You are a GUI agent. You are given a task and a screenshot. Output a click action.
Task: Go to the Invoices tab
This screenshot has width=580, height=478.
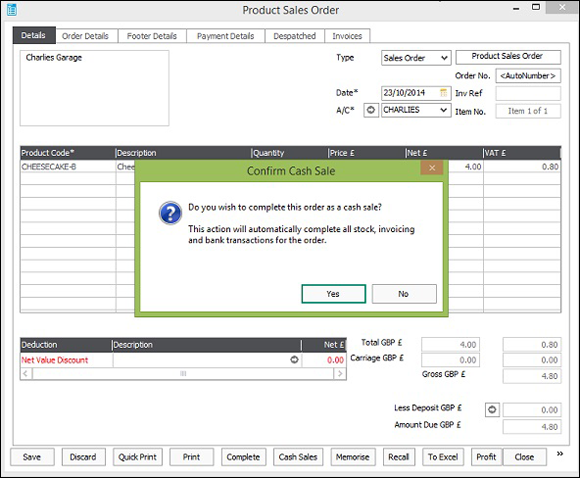(347, 36)
